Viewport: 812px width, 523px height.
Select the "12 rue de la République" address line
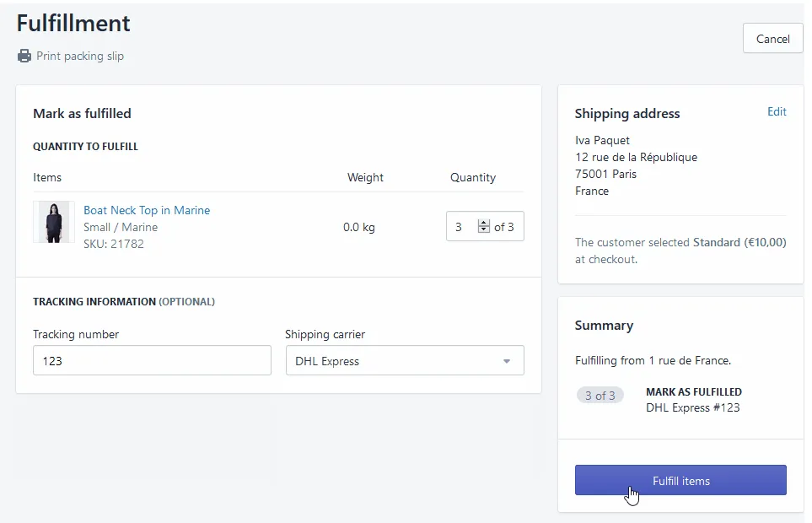tap(636, 157)
